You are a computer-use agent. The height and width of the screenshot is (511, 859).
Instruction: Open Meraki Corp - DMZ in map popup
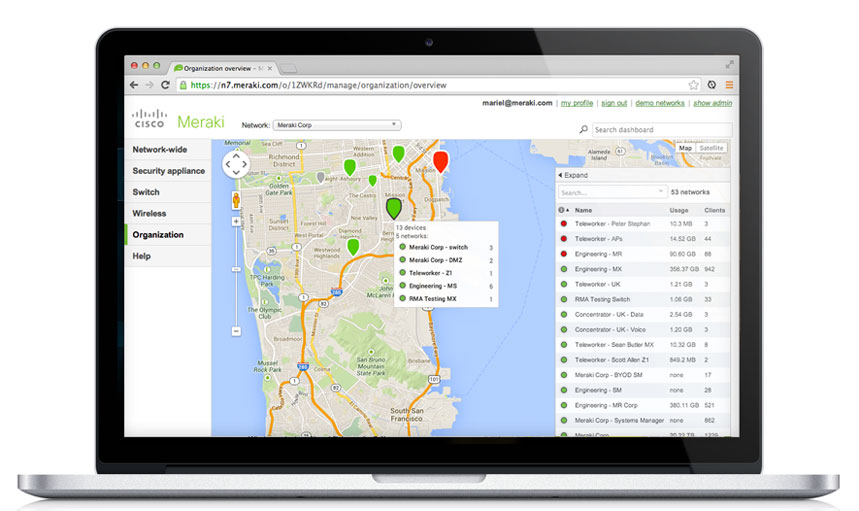(436, 260)
